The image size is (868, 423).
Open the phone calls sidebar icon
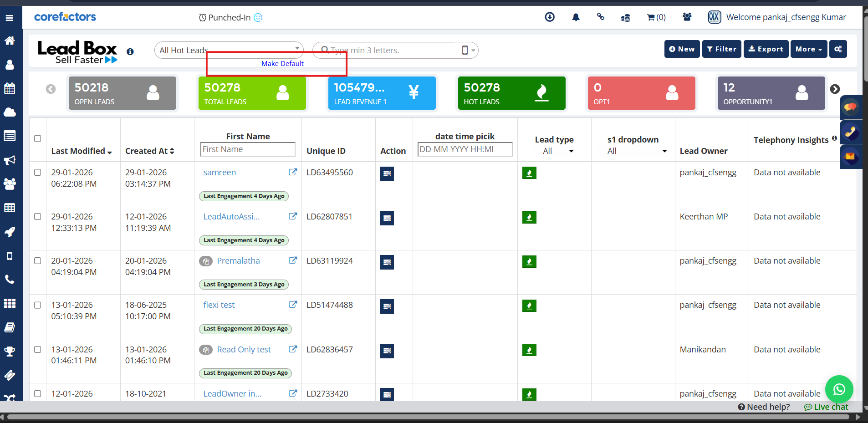pos(10,279)
